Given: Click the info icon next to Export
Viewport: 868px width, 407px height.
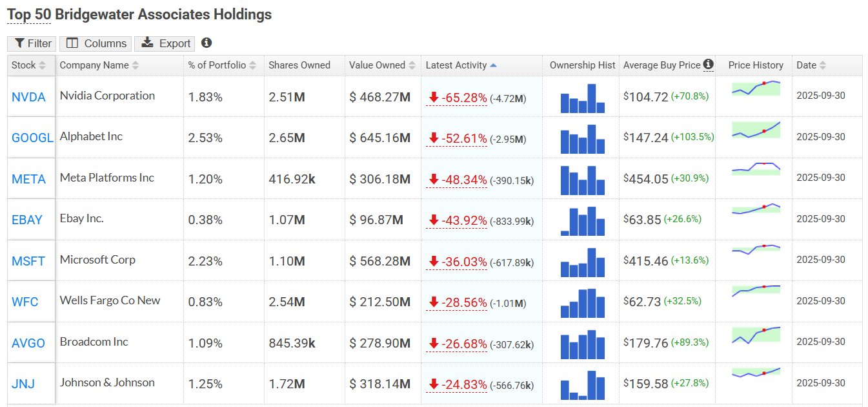Looking at the screenshot, I should 207,43.
